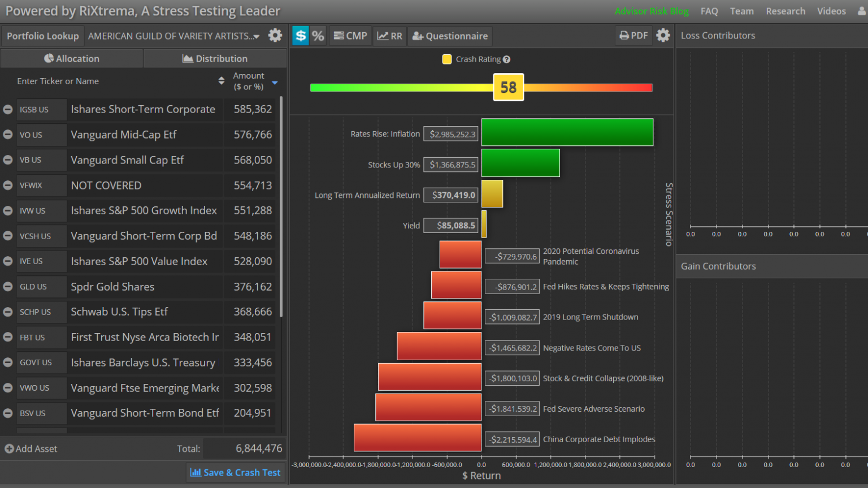Viewport: 868px width, 488px height.
Task: Click Save & Crash Test button
Action: pyautogui.click(x=235, y=472)
